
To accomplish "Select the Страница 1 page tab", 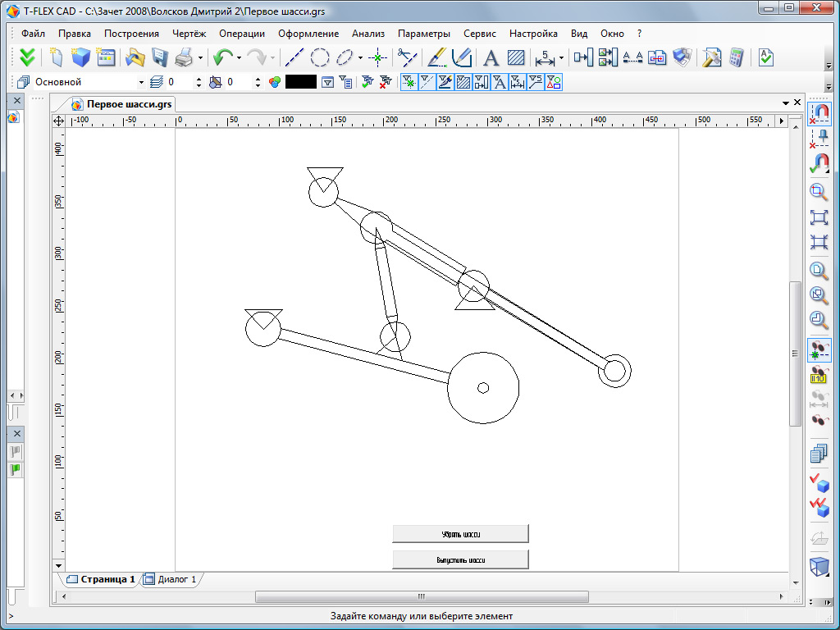I will [x=101, y=580].
